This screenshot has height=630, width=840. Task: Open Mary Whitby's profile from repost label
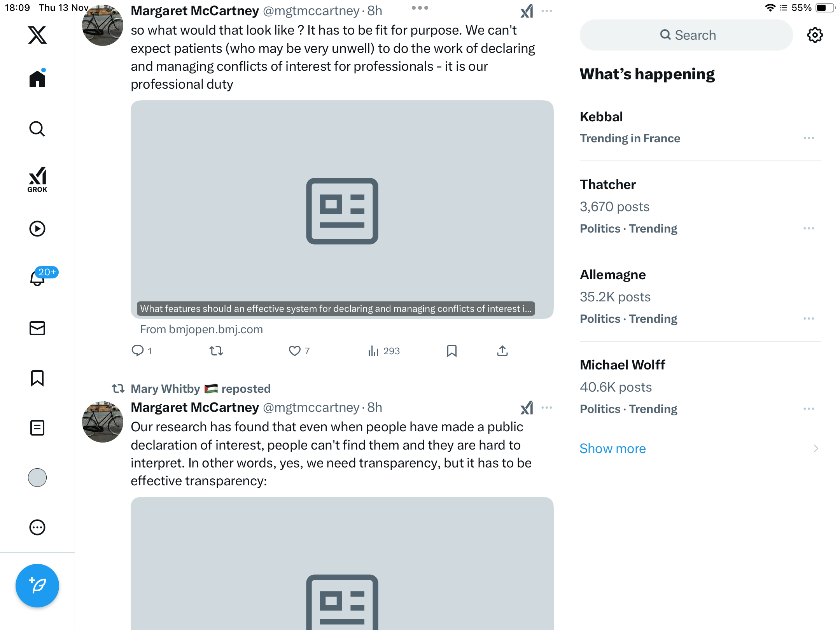(165, 388)
